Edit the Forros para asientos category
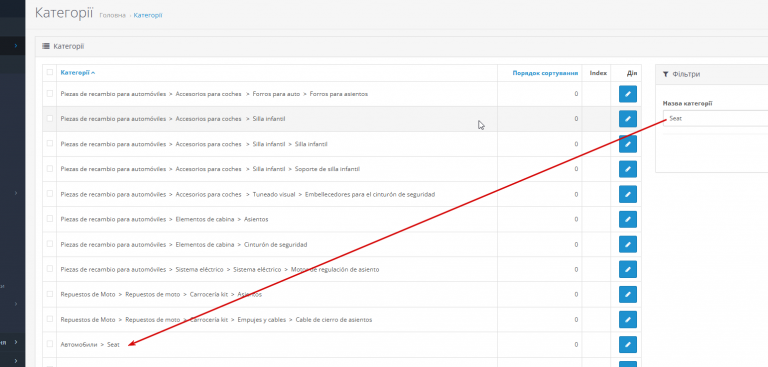The height and width of the screenshot is (367, 768). pyautogui.click(x=627, y=94)
